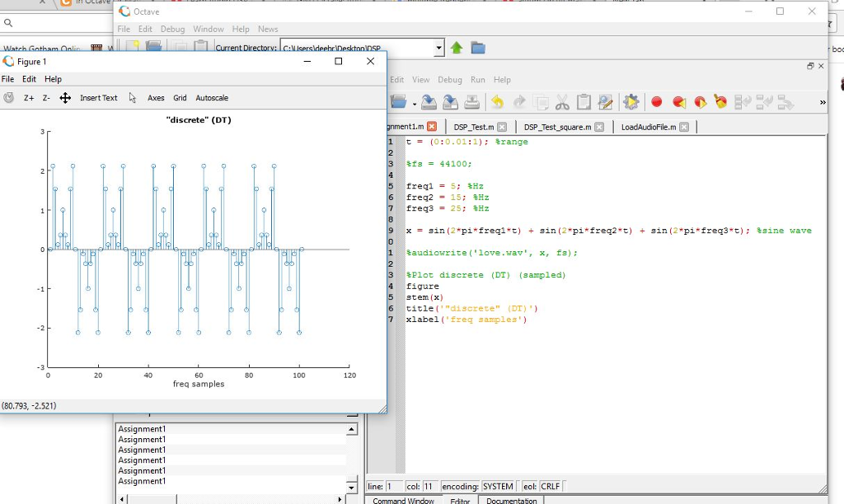The width and height of the screenshot is (844, 504).
Task: Open the Documentation tab
Action: [511, 500]
